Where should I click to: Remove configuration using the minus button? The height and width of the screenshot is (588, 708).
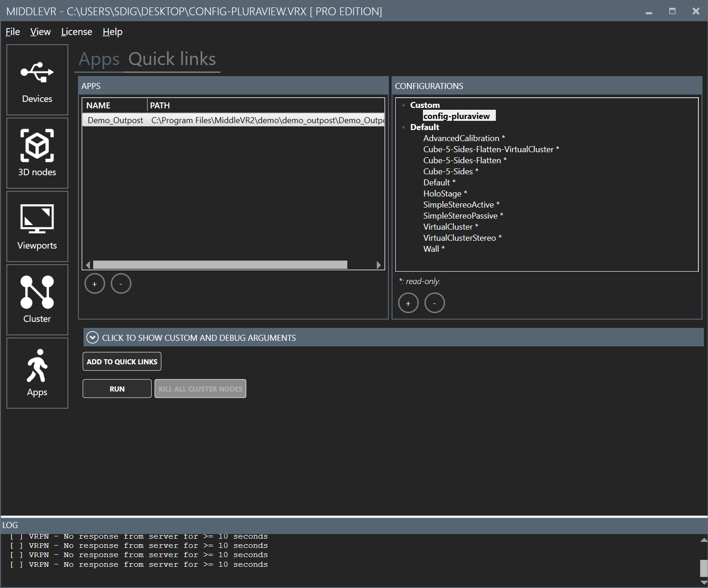434,303
